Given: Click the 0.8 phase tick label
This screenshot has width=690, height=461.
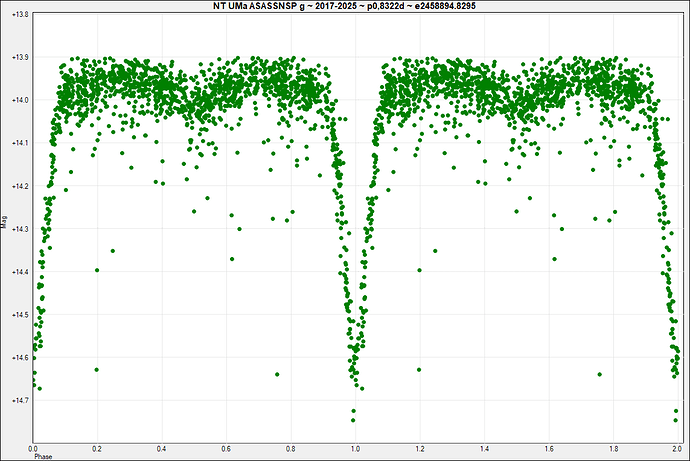Looking at the screenshot, I should 290,449.
